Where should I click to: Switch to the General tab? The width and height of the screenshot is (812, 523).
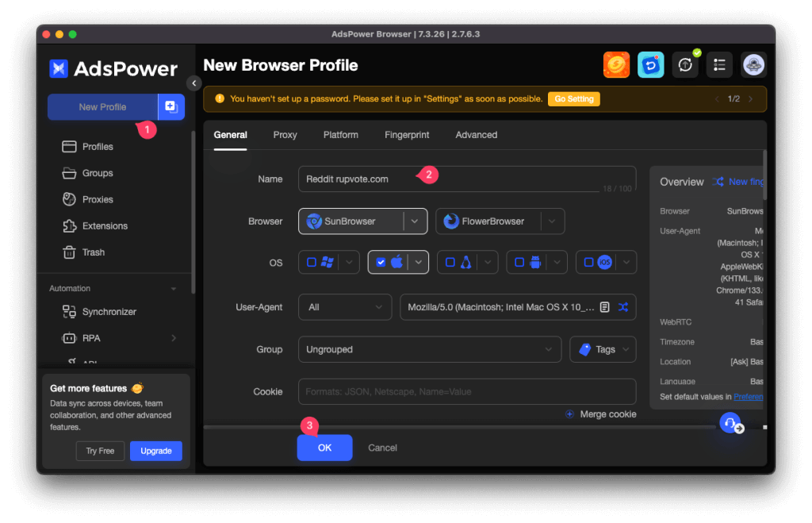231,135
